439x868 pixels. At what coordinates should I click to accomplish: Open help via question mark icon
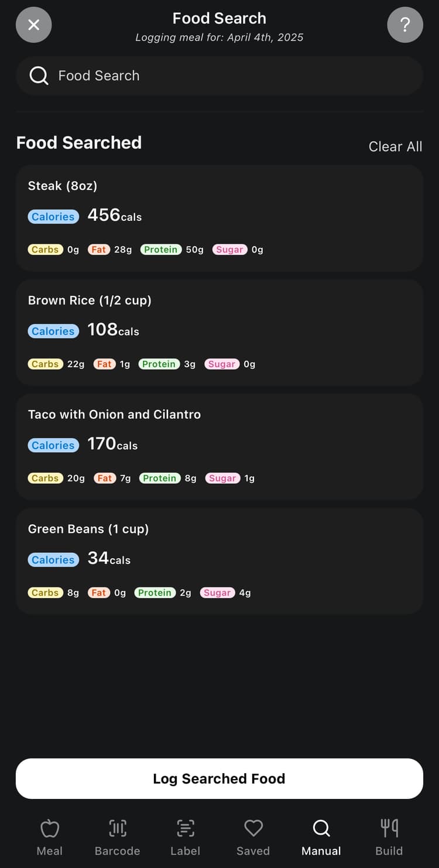pyautogui.click(x=404, y=25)
